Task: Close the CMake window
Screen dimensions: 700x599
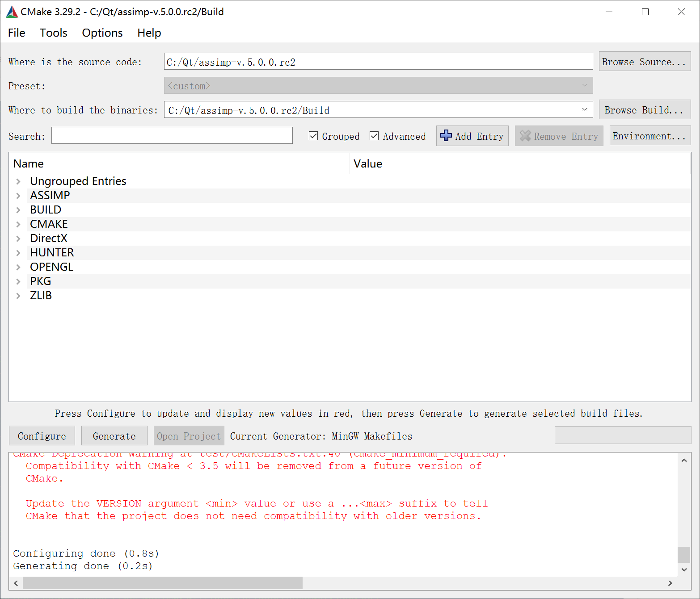Action: [681, 12]
